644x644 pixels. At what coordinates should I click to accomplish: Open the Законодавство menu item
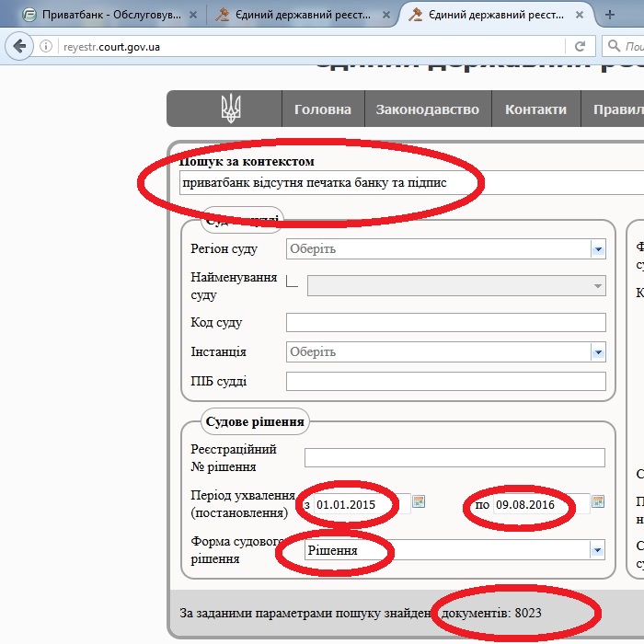click(428, 109)
